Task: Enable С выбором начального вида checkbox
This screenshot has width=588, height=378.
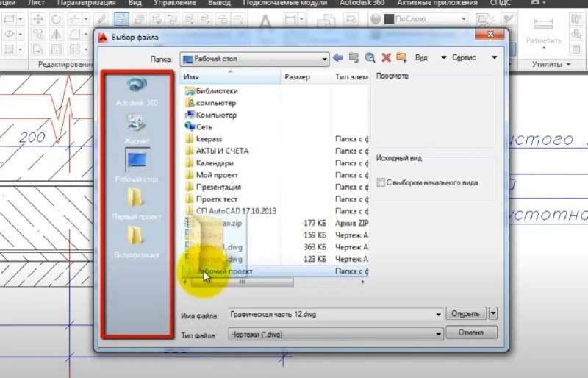Action: pos(381,183)
